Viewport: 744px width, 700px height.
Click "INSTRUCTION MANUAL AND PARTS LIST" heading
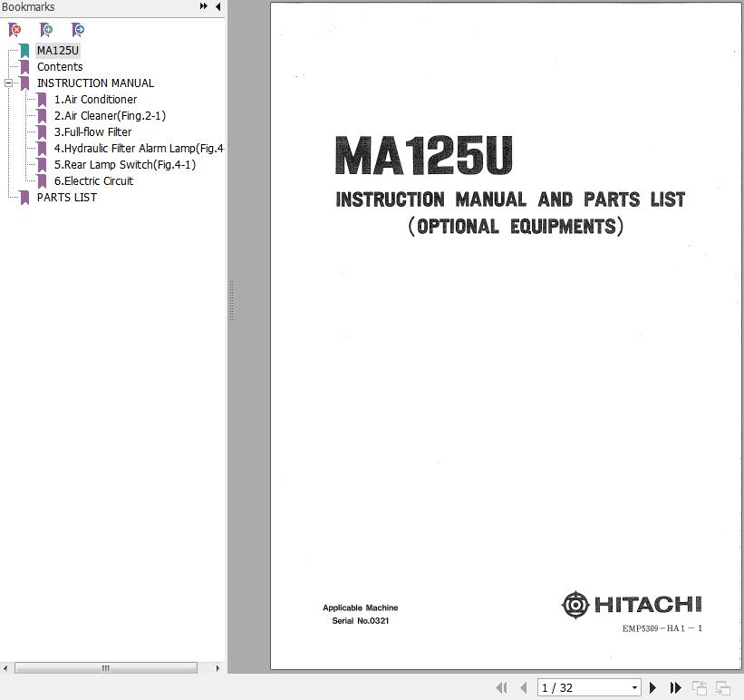click(x=510, y=199)
